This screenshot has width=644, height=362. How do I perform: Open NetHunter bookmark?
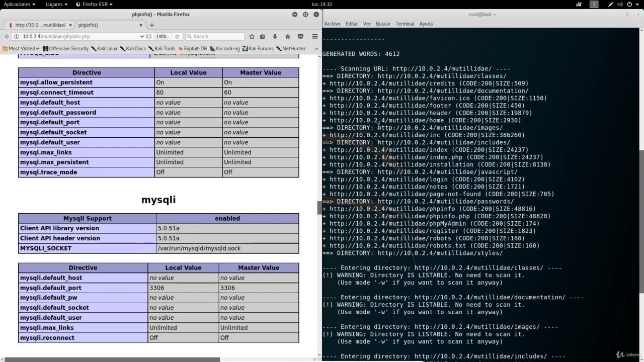point(290,49)
